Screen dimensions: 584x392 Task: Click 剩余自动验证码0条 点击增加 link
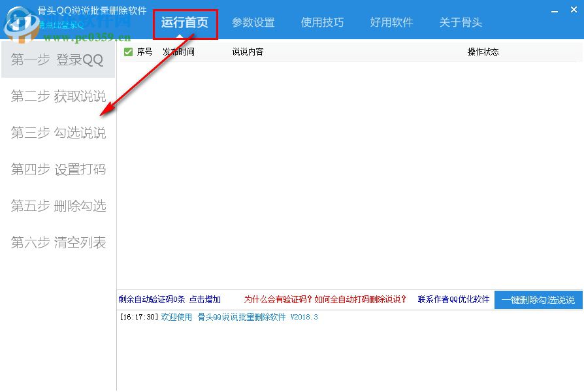(170, 300)
